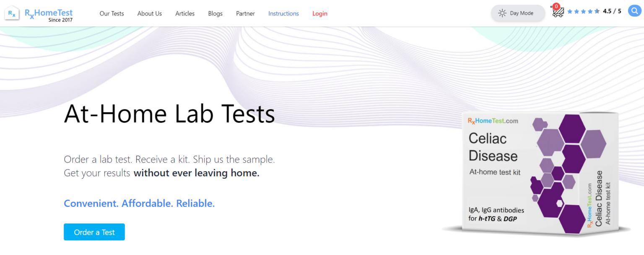644x255 pixels.
Task: Click the RxHomeTest brand name
Action: point(48,12)
